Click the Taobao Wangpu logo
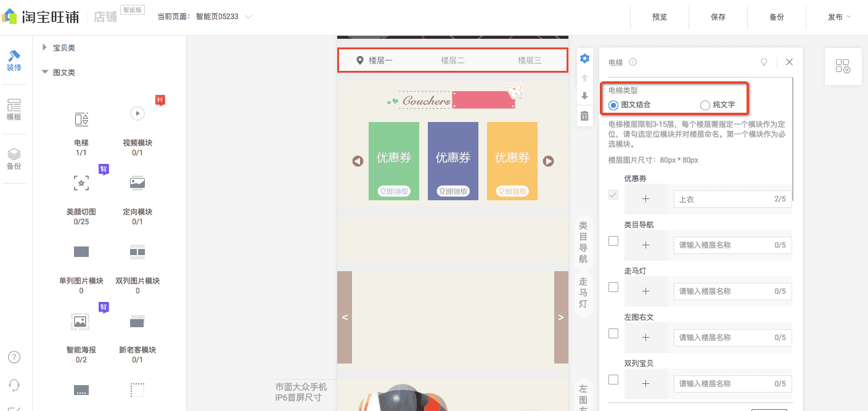This screenshot has height=411, width=868. [x=41, y=17]
